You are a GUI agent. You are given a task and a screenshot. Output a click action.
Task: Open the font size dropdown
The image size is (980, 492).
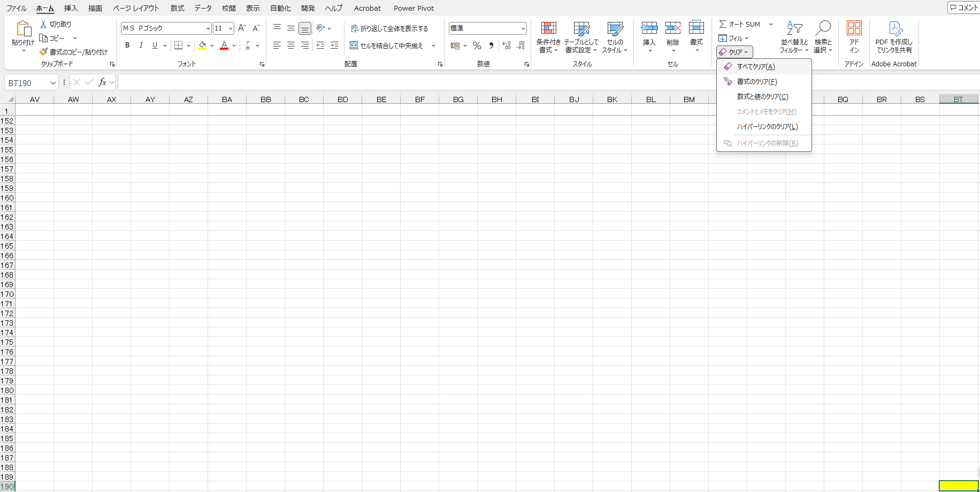(x=231, y=28)
